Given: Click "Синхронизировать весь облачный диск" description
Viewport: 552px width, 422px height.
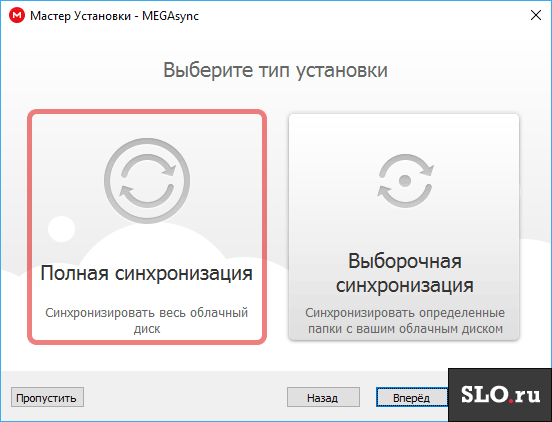Looking at the screenshot, I should (147, 320).
